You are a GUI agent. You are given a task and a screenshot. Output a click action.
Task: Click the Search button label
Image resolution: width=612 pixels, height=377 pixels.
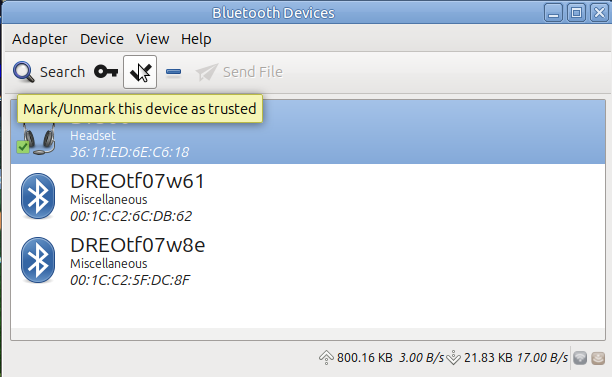point(62,72)
